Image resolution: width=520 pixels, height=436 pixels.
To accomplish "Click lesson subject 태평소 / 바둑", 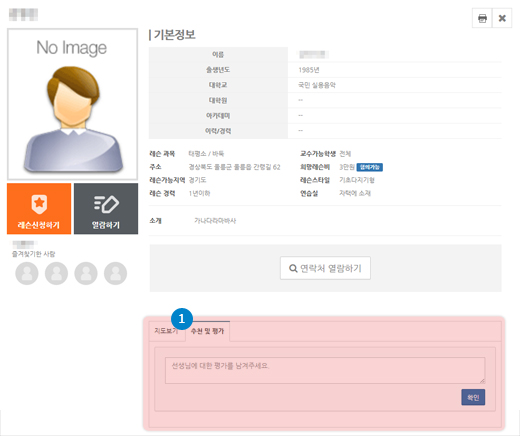I will [206, 154].
